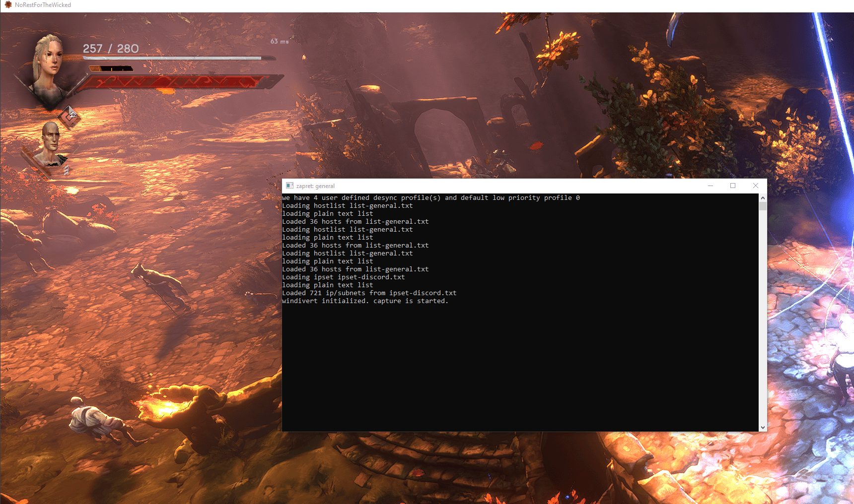Click the grey health bar
The height and width of the screenshot is (504, 854).
179,58
